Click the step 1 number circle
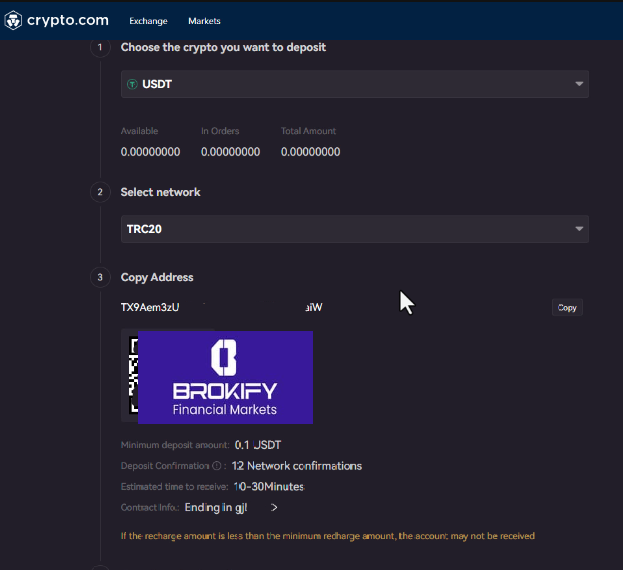The width and height of the screenshot is (623, 570). [99, 47]
